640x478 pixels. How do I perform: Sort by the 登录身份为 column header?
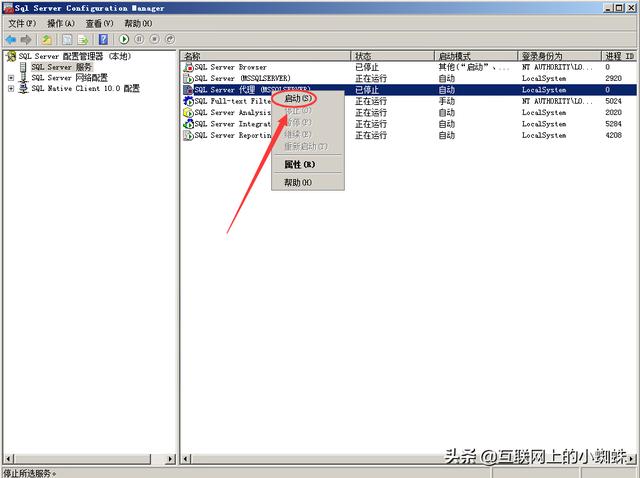click(x=560, y=56)
